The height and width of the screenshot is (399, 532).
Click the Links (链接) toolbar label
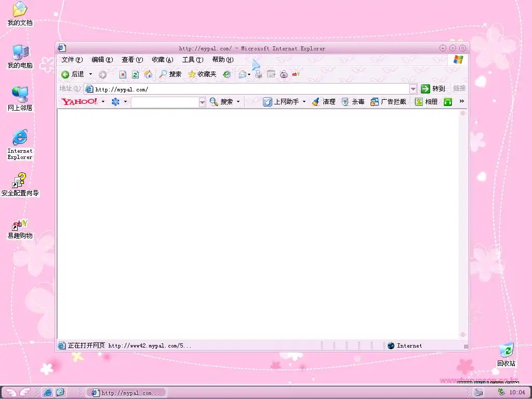click(459, 88)
